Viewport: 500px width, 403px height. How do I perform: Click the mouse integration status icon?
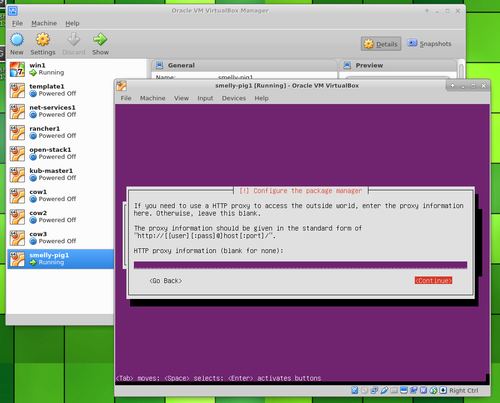(433, 390)
